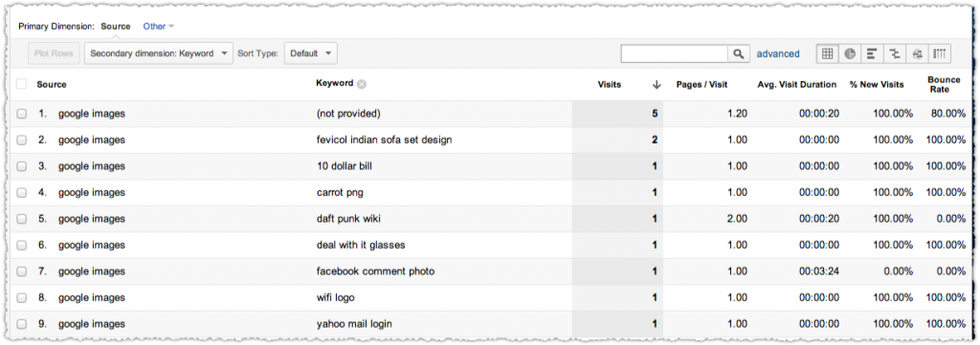Select the performance bar view icon
Image resolution: width=980 pixels, height=345 pixels.
tap(872, 54)
